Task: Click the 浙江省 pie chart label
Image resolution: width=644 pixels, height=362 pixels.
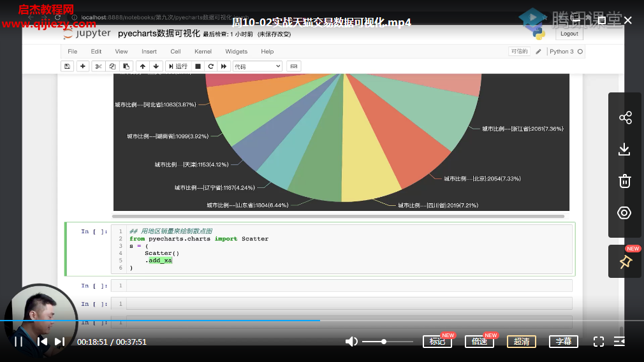Action: tap(522, 129)
